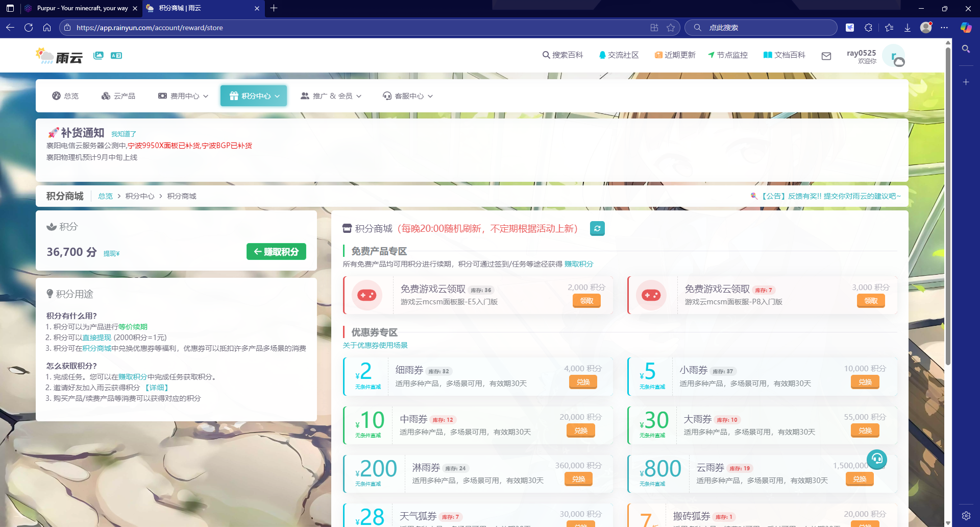The width and height of the screenshot is (980, 527).
Task: Click 总览 in the breadcrumb
Action: pyautogui.click(x=105, y=196)
